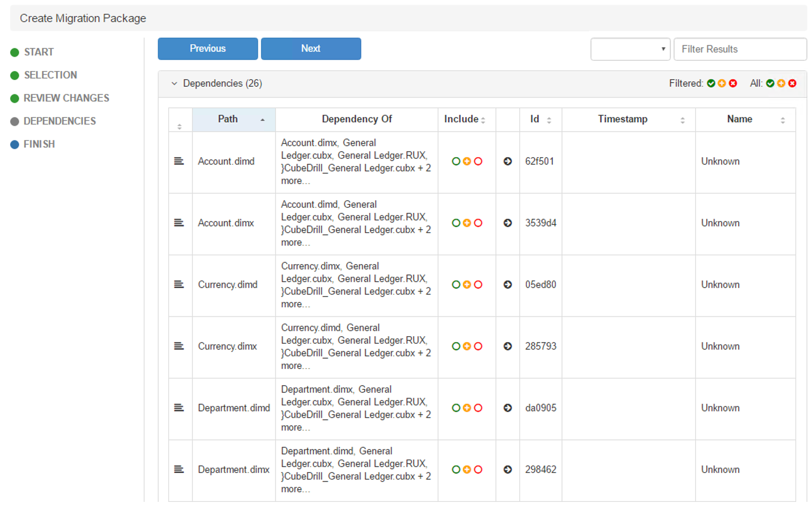
Task: Go to the SELECTION step
Action: tap(50, 75)
